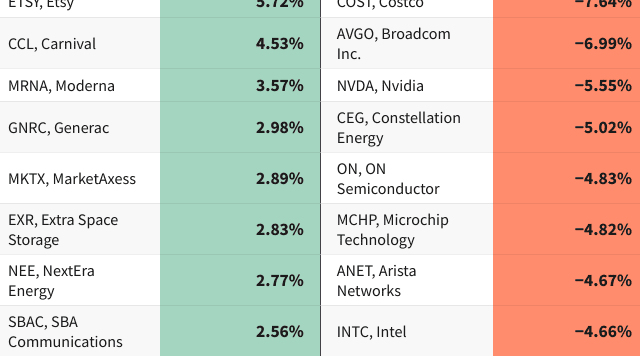Click Moderna's 3.57% green cell
640x360 pixels.
(x=240, y=86)
